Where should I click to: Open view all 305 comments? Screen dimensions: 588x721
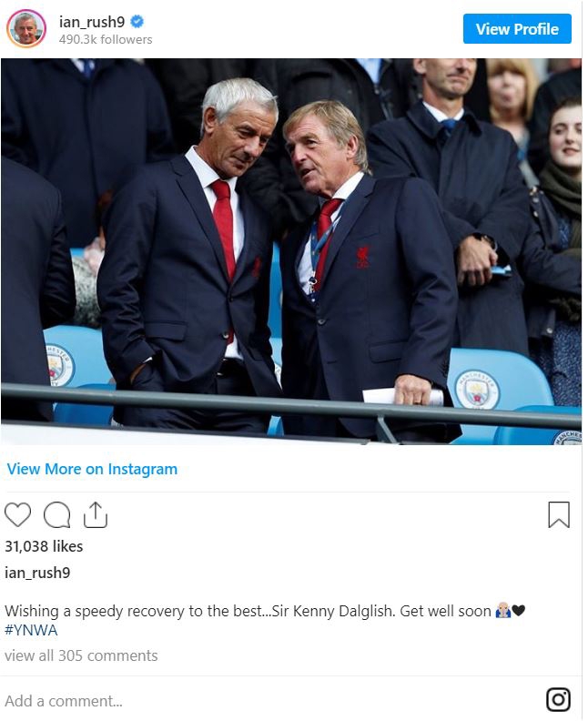pos(81,655)
